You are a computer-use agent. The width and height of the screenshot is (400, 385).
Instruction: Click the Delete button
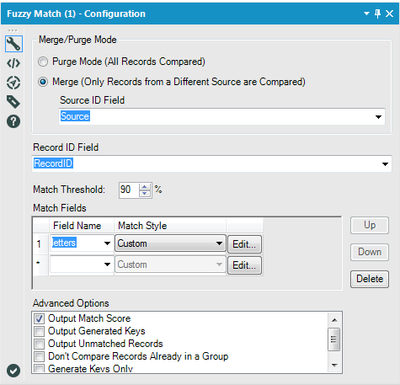[x=369, y=279]
